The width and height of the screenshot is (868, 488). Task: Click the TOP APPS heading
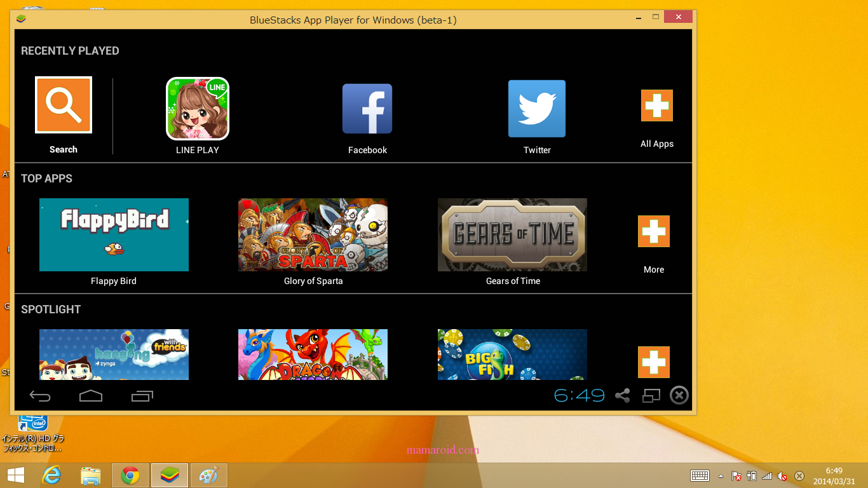click(46, 179)
